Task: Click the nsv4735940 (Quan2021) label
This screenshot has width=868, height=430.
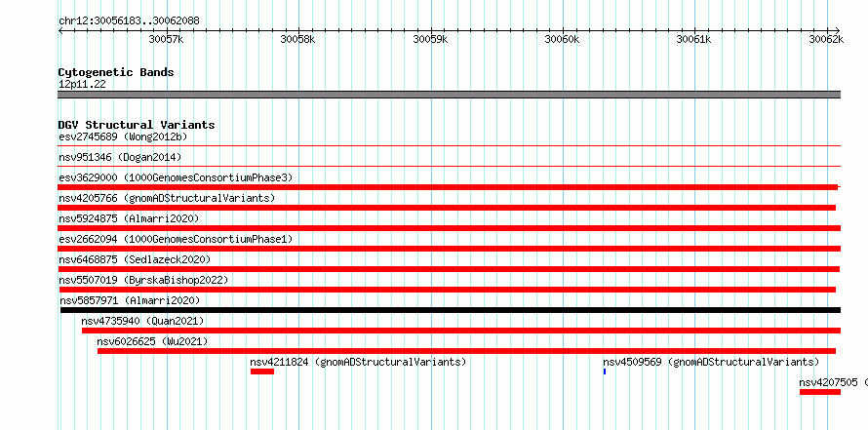Action: (x=142, y=321)
